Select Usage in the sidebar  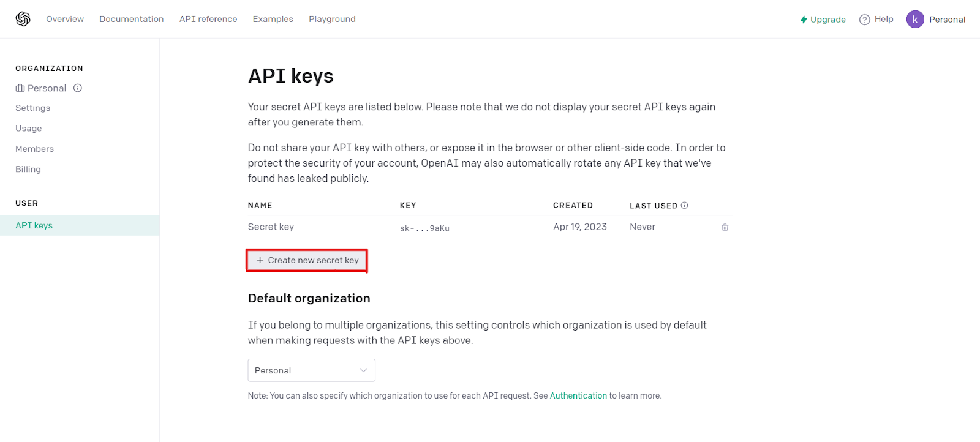[x=29, y=128]
